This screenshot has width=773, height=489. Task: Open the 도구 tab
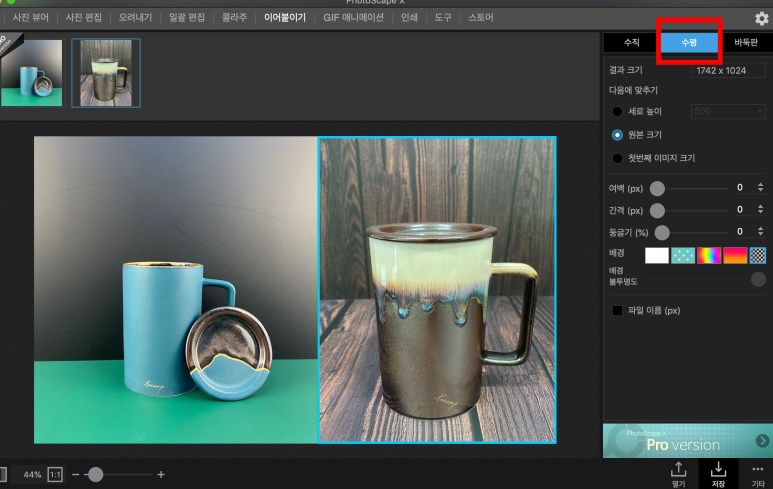[443, 18]
